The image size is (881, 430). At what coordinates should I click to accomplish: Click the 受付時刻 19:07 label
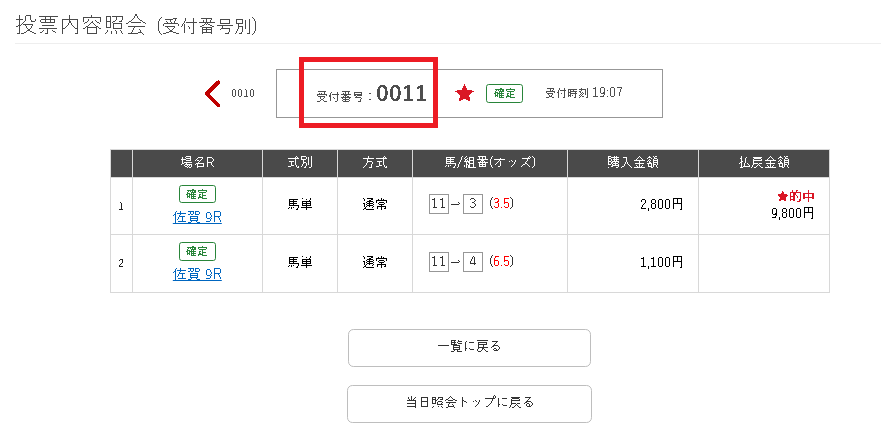(584, 93)
